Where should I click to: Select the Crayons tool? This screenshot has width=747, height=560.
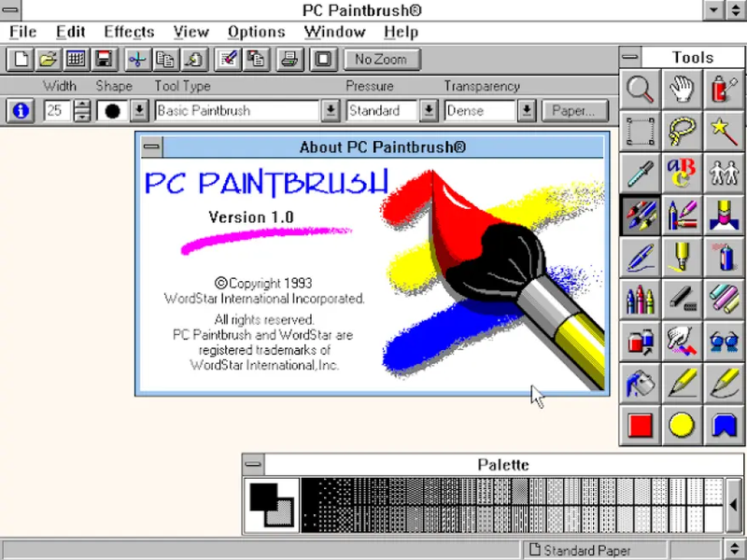tap(641, 300)
